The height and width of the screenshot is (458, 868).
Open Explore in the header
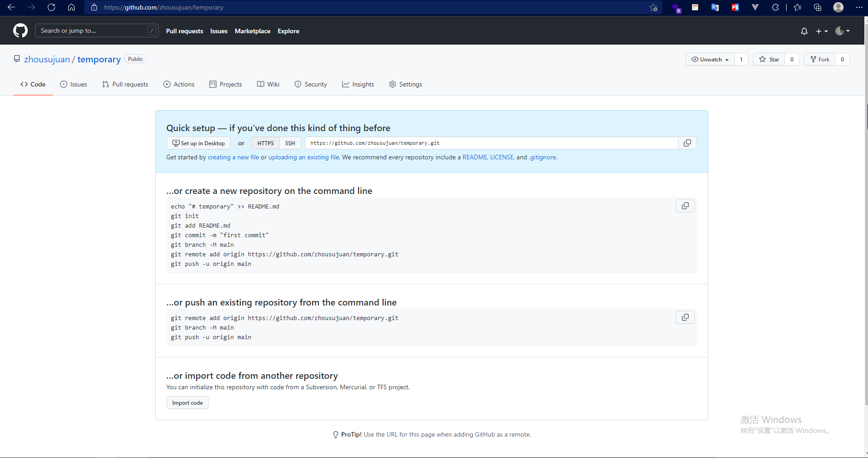pos(288,31)
